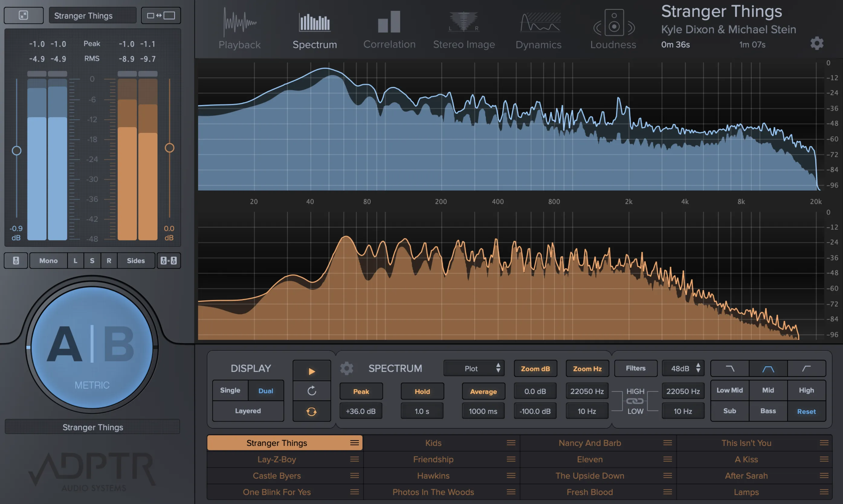Screen dimensions: 843x504
Task: Click the 1000 ms average field
Action: coord(483,411)
